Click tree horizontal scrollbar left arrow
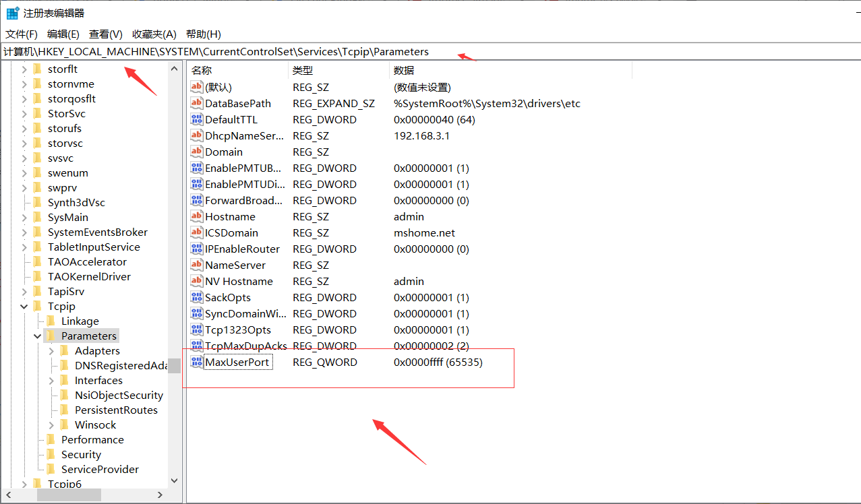 (x=7, y=495)
